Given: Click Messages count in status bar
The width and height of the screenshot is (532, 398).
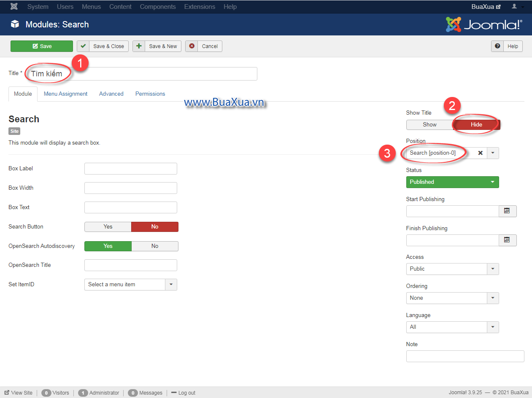Looking at the screenshot, I should tap(145, 393).
